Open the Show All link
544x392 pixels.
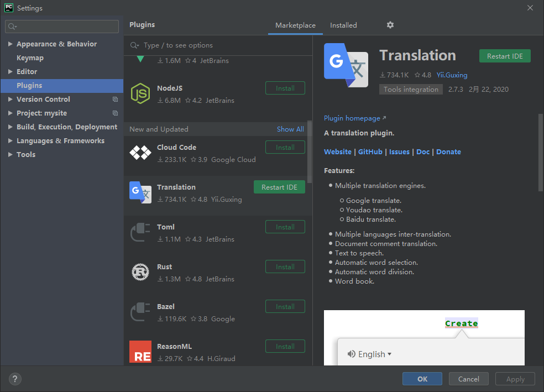tap(290, 129)
